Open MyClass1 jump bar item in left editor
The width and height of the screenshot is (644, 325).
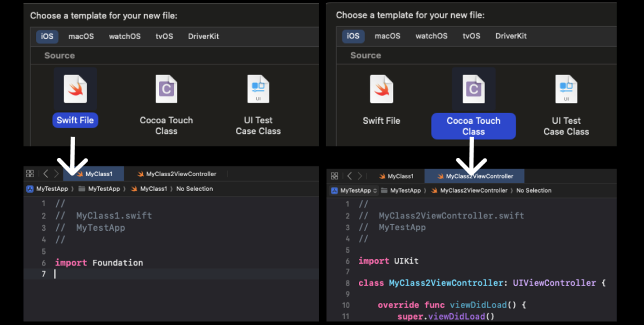[149, 189]
